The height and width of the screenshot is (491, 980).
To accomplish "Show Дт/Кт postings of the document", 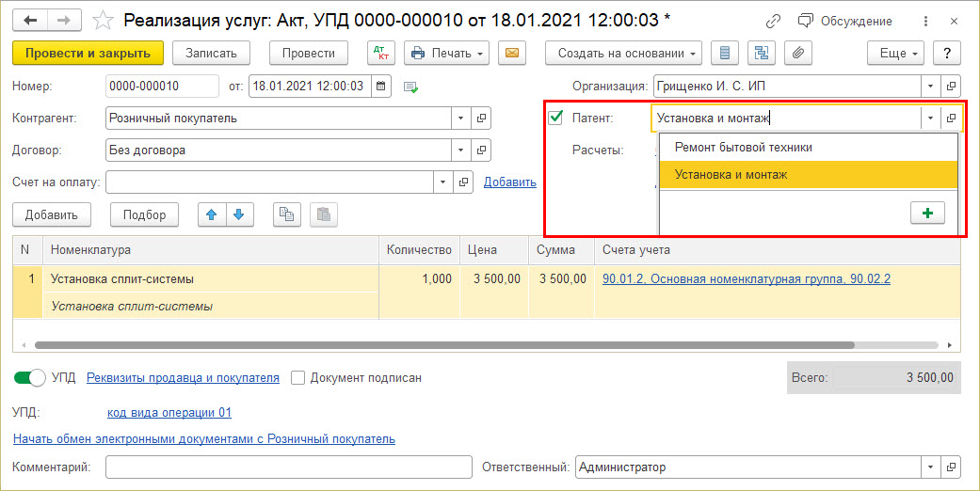I will (x=381, y=53).
